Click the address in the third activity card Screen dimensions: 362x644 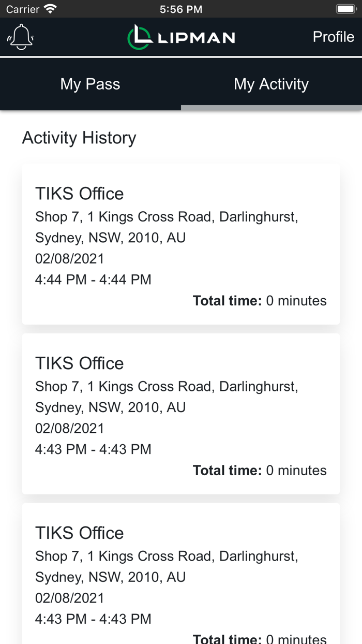pyautogui.click(x=167, y=567)
